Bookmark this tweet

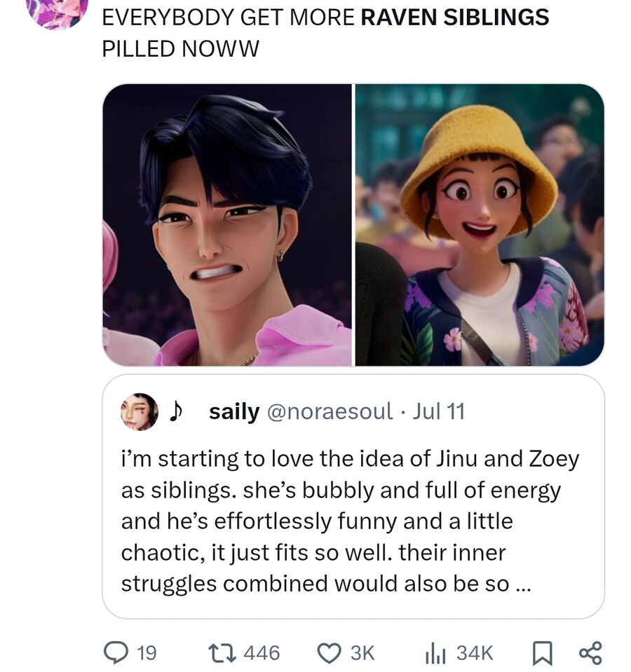pos(542,653)
